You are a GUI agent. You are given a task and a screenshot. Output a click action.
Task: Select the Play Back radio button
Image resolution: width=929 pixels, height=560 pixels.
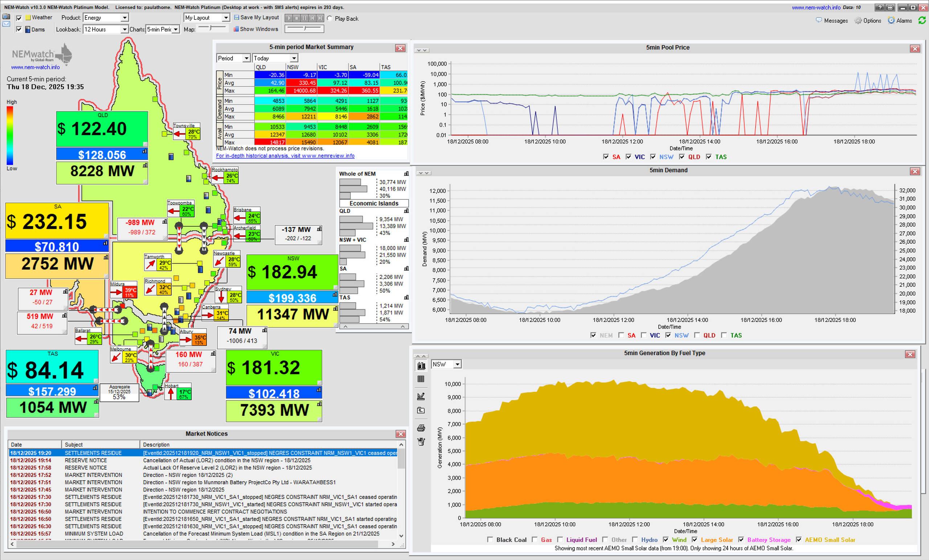tap(330, 18)
